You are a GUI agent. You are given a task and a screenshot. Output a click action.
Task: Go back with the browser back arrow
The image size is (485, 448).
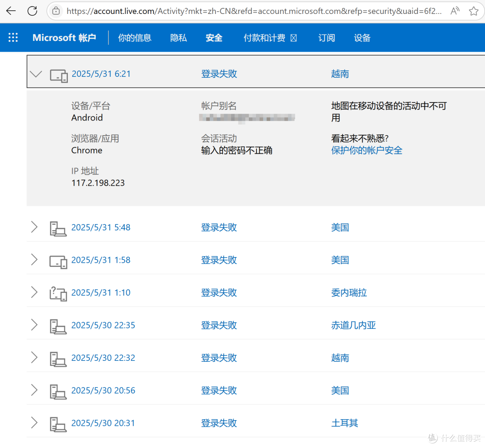coord(11,11)
